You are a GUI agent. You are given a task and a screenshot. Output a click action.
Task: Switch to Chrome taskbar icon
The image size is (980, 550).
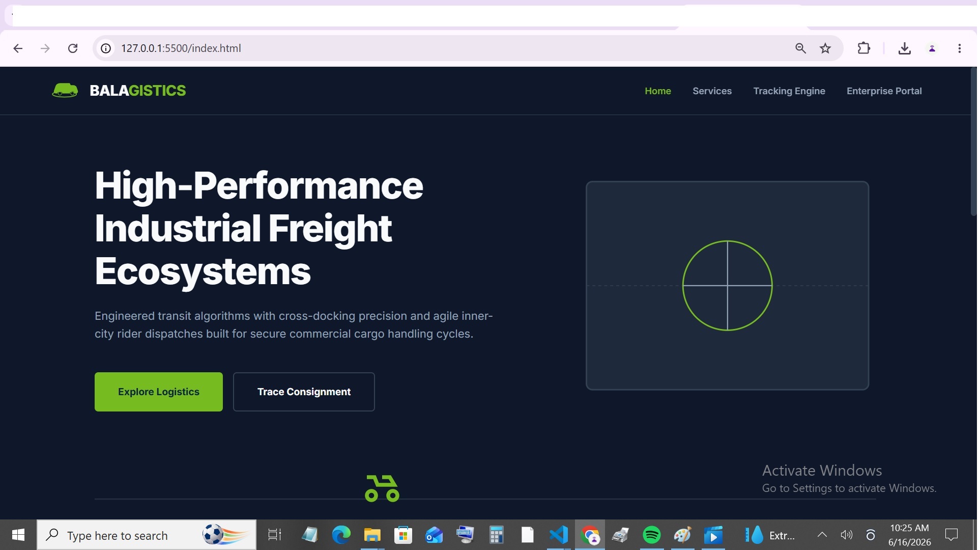point(590,535)
